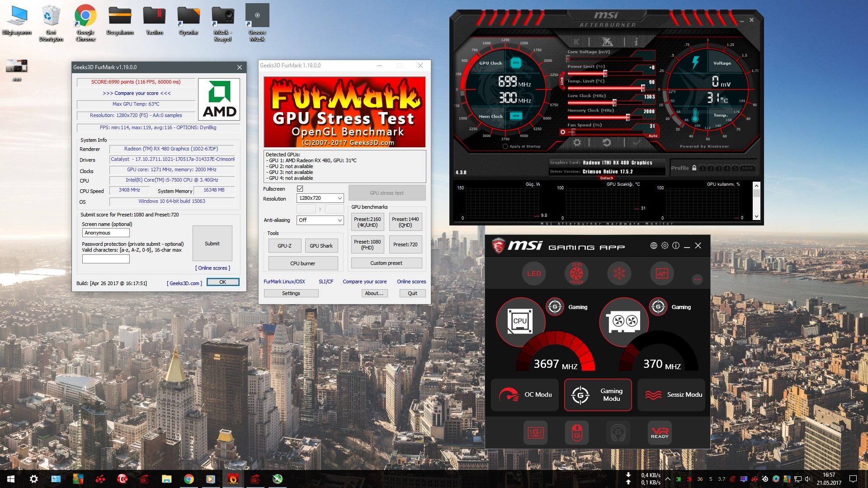Select OC Modu in Gaming App
This screenshot has height=488, width=868.
(525, 395)
